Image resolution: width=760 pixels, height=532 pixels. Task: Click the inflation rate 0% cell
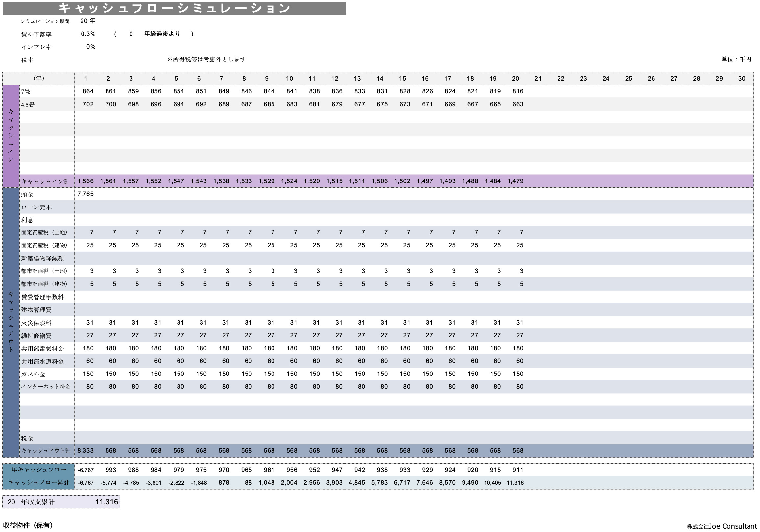(x=91, y=47)
